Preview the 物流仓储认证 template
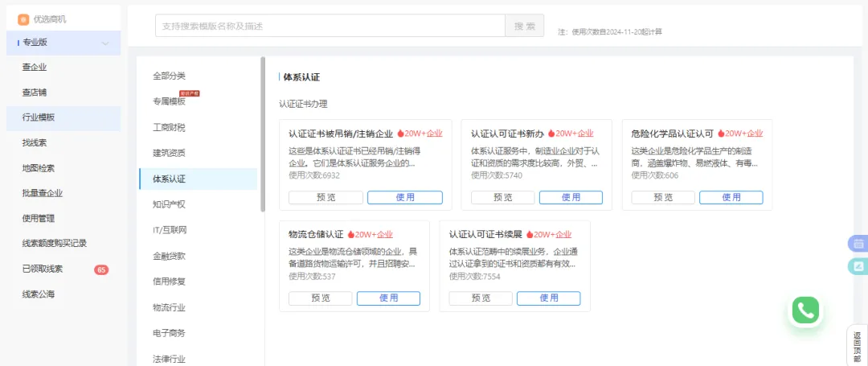 point(321,298)
